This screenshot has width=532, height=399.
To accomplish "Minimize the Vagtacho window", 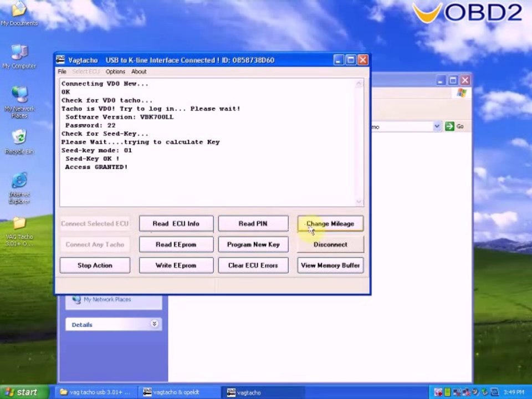I will coord(338,60).
